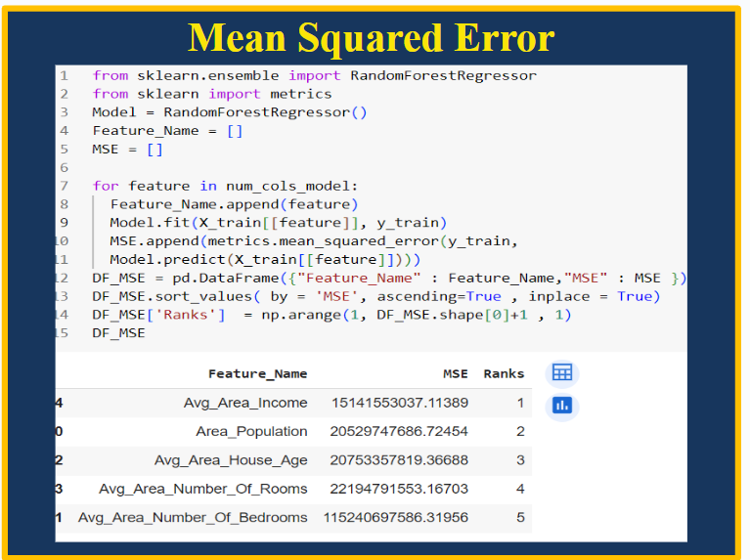Click the 'DF_MSE.sort_values' code line
The height and width of the screenshot is (560, 750).
click(x=375, y=296)
